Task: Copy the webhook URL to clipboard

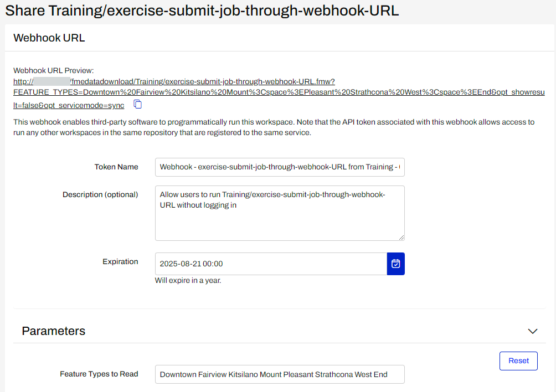Action: click(138, 105)
